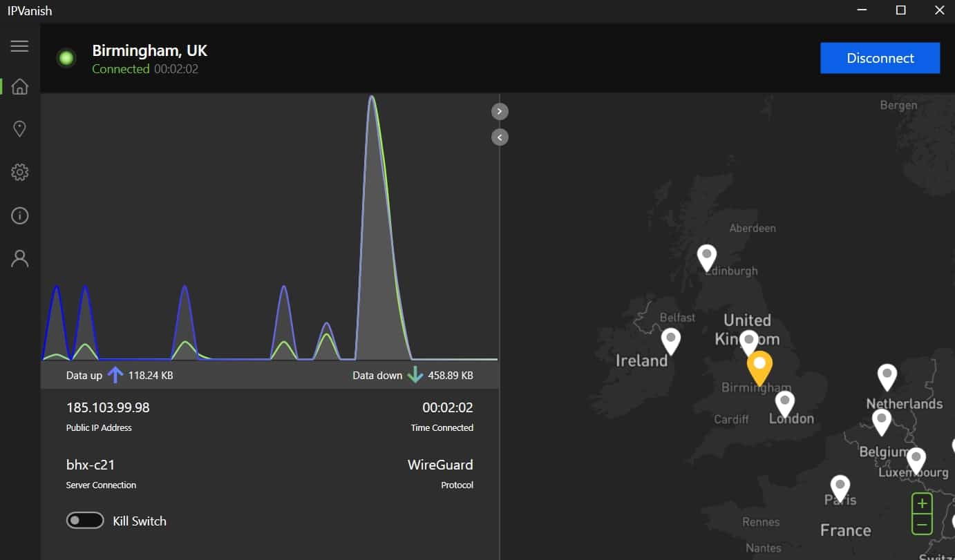955x560 pixels.
Task: Open the Information icon in sidebar
Action: click(19, 215)
